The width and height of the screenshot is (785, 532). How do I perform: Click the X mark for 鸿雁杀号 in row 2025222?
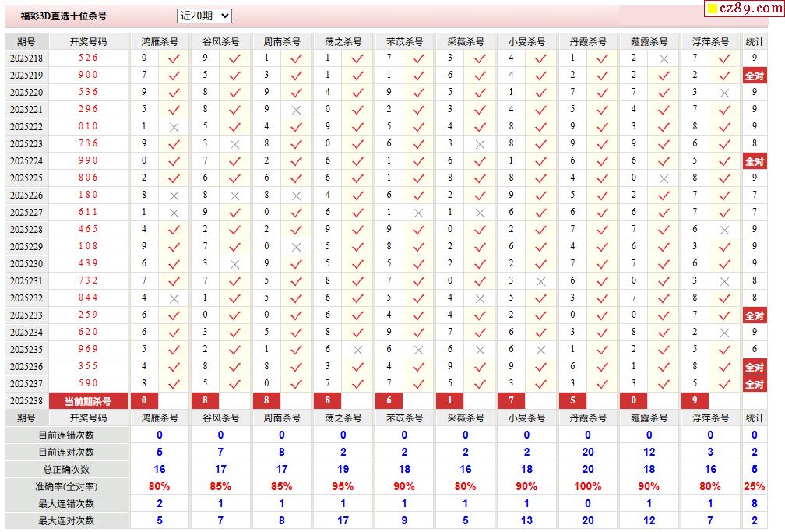tap(174, 127)
